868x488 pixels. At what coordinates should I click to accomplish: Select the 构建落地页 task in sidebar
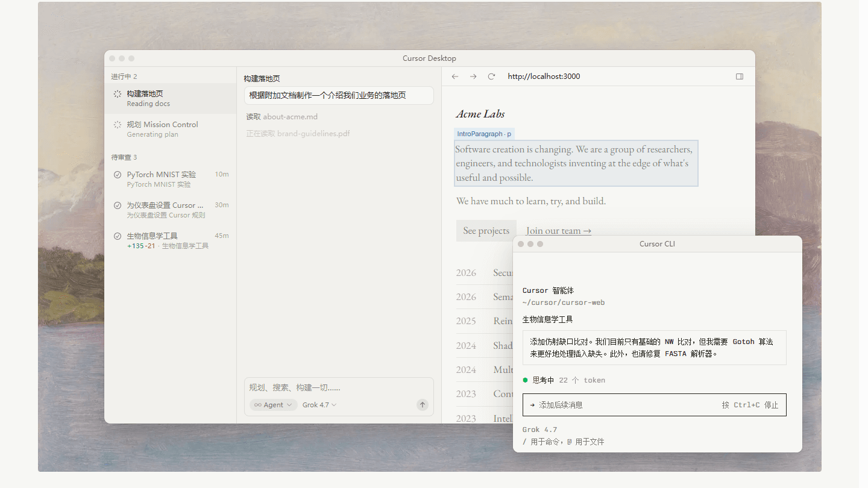point(171,98)
